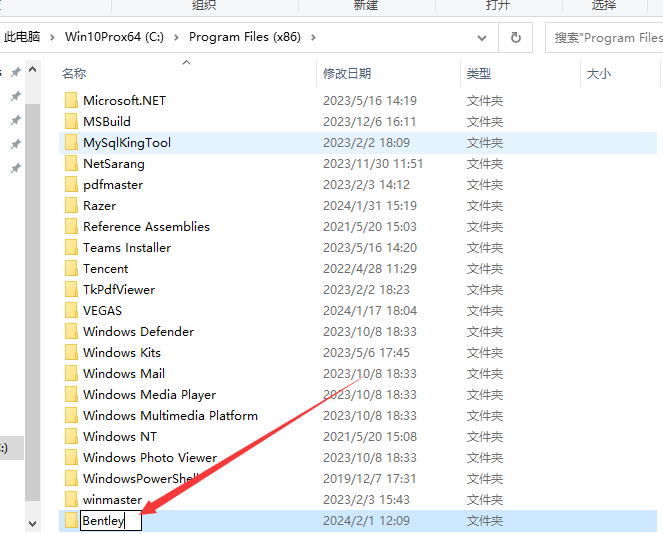Select the Windows Media Player folder
This screenshot has width=663, height=534.
coord(149,395)
